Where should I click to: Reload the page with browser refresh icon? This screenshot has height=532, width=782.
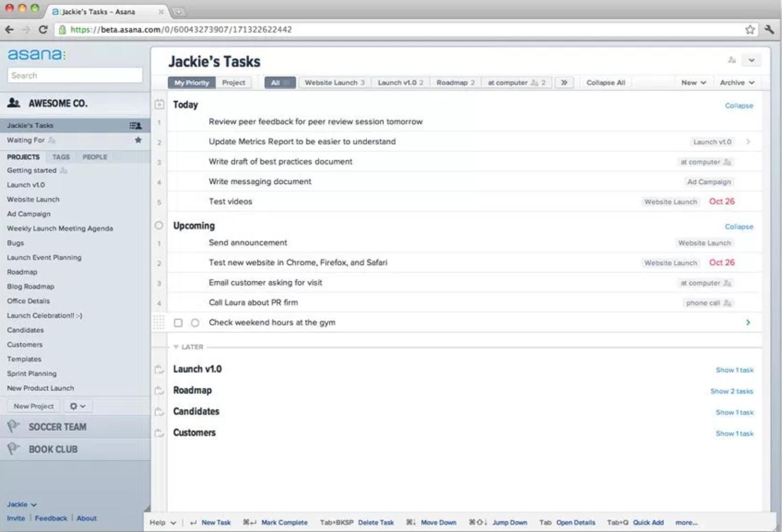tap(43, 30)
